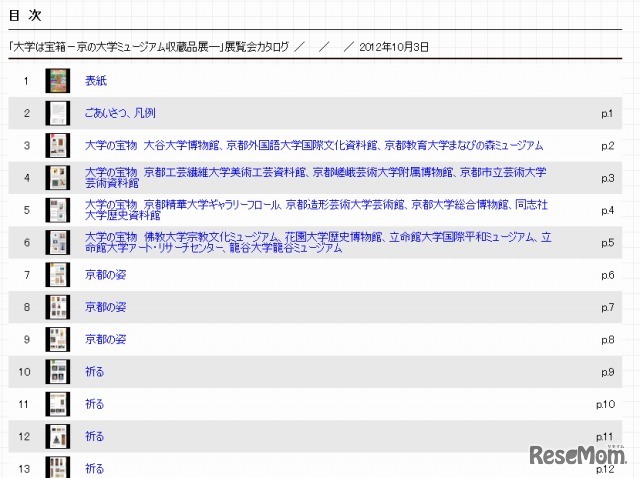Screen dimensions: 640x478
Task: Open the 京都の姿 link in row 7
Action: [105, 275]
